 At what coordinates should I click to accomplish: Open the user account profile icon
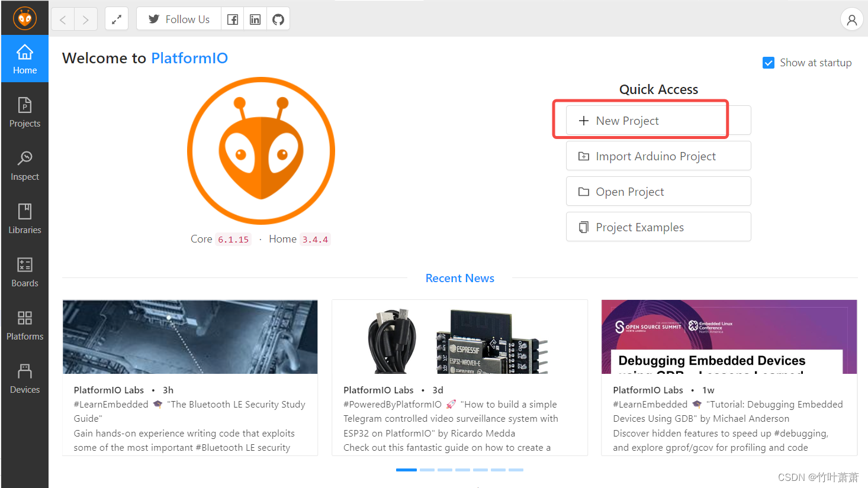851,20
